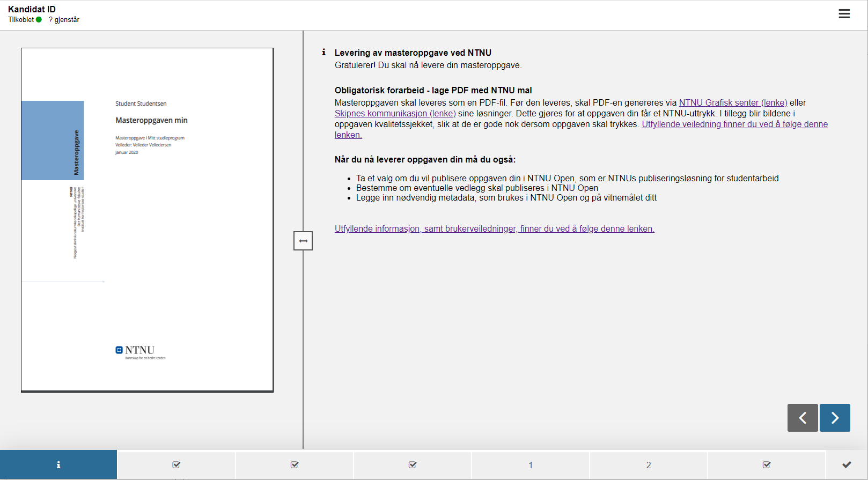Click Student Studentsen in the PDF preview

click(x=141, y=104)
